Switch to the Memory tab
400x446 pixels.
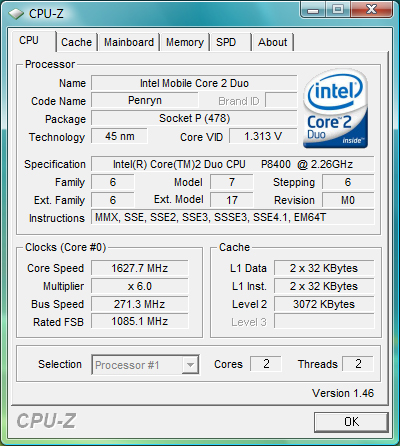185,42
